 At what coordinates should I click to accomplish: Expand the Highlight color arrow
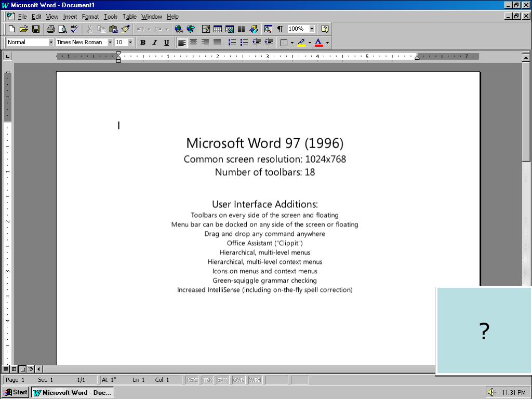point(310,43)
